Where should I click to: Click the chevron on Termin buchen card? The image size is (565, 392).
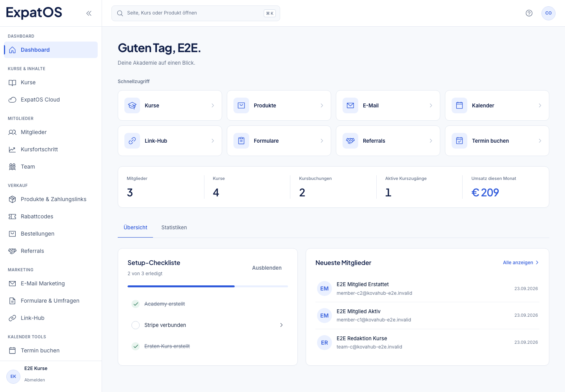tap(540, 141)
